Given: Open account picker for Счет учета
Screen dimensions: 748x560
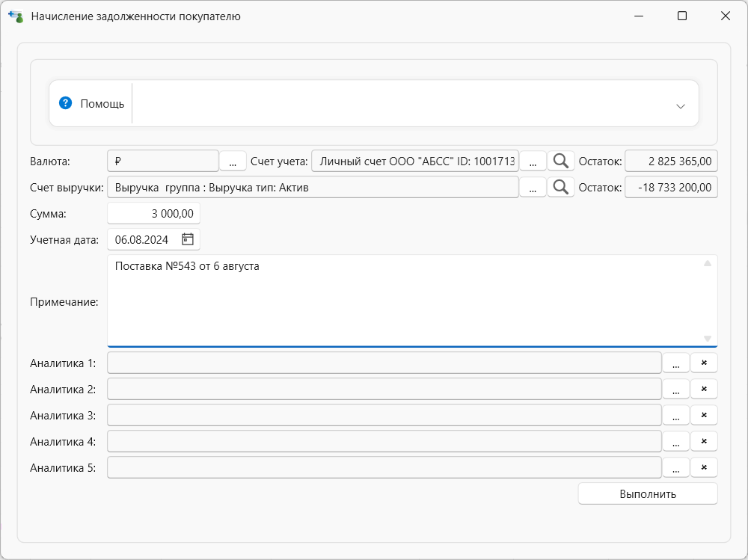Looking at the screenshot, I should 533,161.
